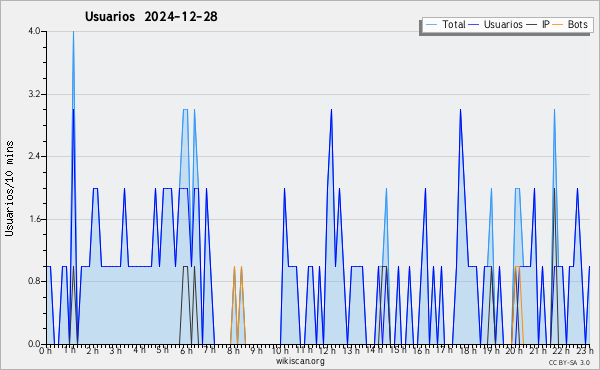Click the '9 h' x-axis label

[256, 350]
